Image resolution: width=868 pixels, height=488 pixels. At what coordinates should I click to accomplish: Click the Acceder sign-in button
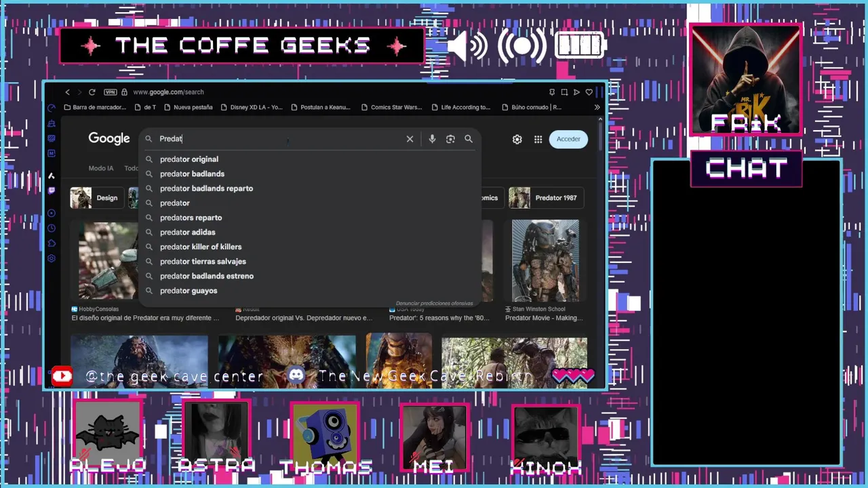568,139
